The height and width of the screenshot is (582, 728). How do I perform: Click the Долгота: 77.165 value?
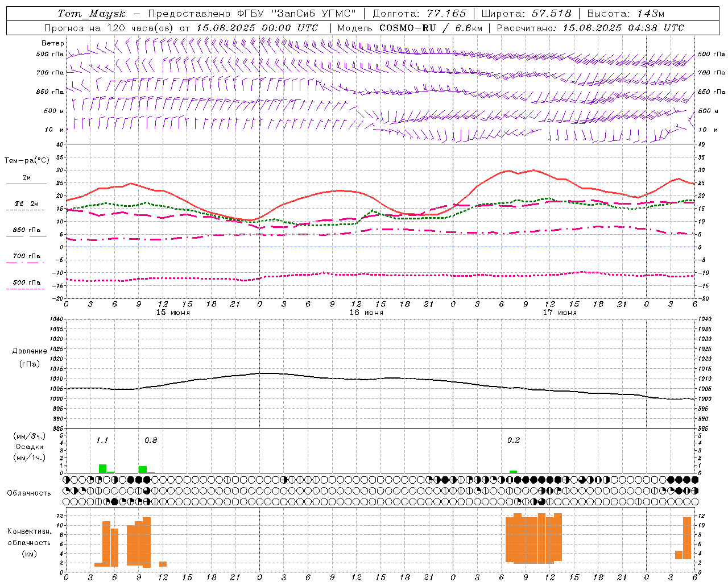[419, 14]
